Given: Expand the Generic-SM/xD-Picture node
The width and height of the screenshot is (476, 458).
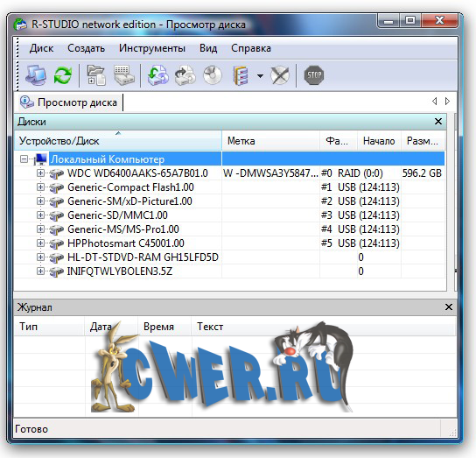Looking at the screenshot, I should click(40, 201).
